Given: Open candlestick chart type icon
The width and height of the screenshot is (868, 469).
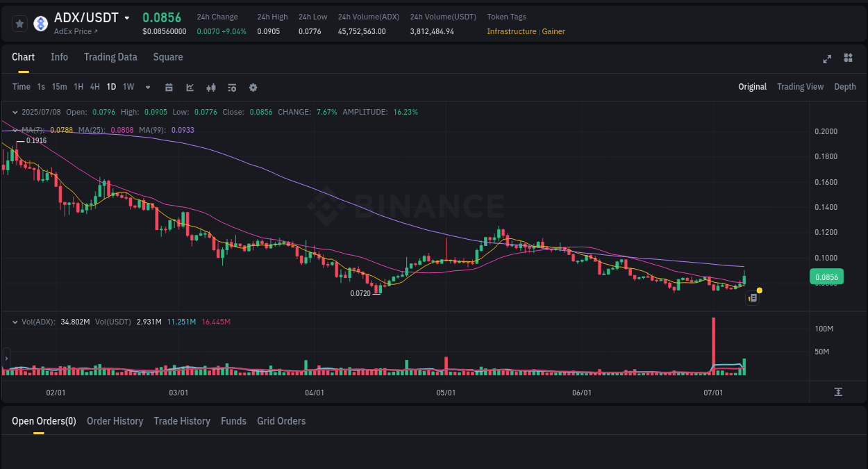Looking at the screenshot, I should point(210,87).
